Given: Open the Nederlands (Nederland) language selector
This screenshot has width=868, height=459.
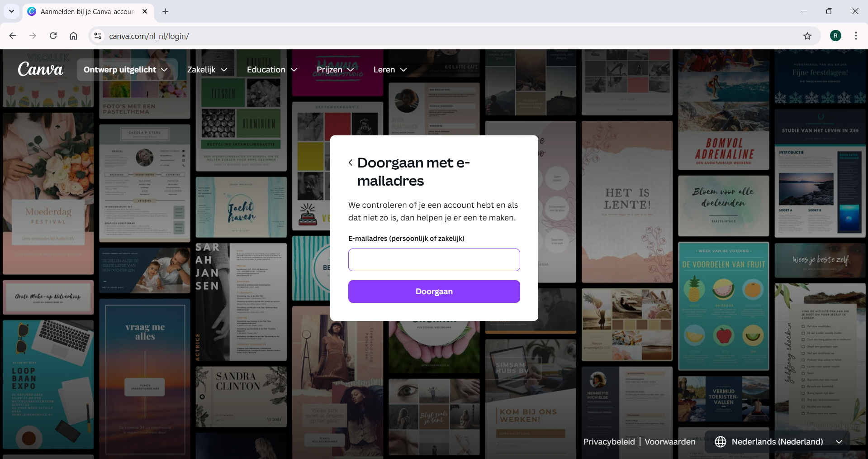Looking at the screenshot, I should point(778,442).
